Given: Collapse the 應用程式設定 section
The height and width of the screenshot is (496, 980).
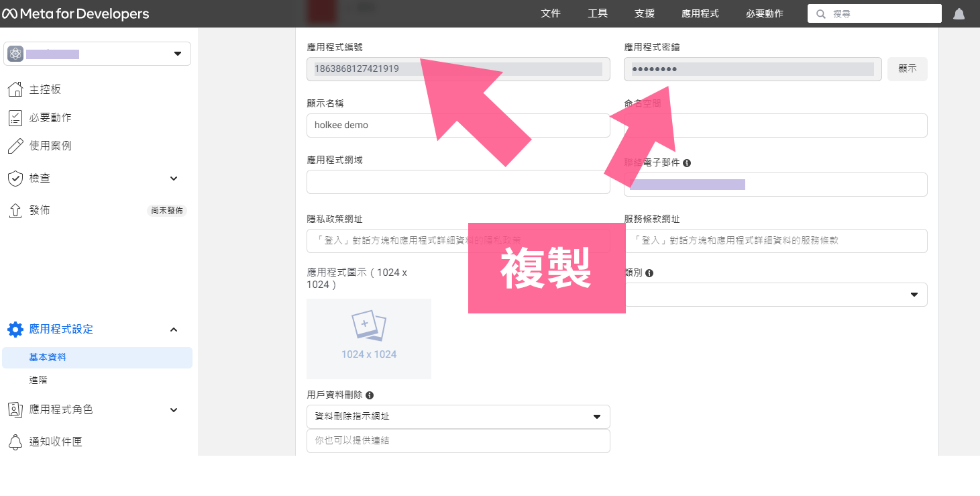Looking at the screenshot, I should 174,329.
